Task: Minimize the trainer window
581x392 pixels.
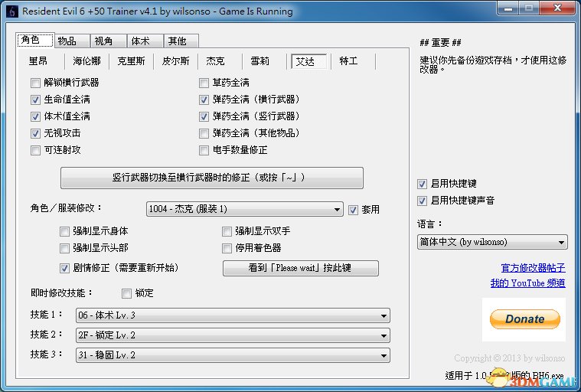Action: 508,8
